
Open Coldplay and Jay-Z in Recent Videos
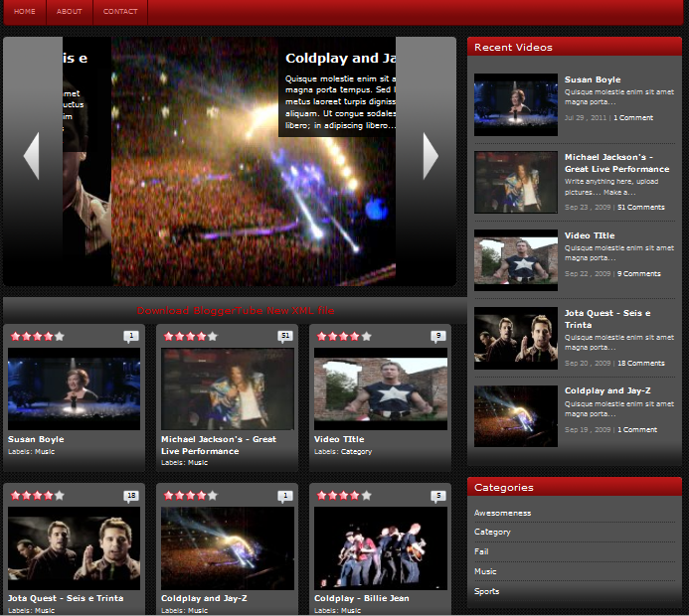(607, 390)
